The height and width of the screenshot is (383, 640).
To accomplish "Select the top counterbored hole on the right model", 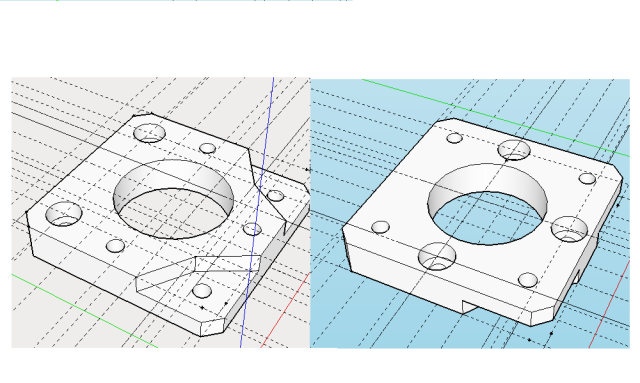I will click(514, 150).
